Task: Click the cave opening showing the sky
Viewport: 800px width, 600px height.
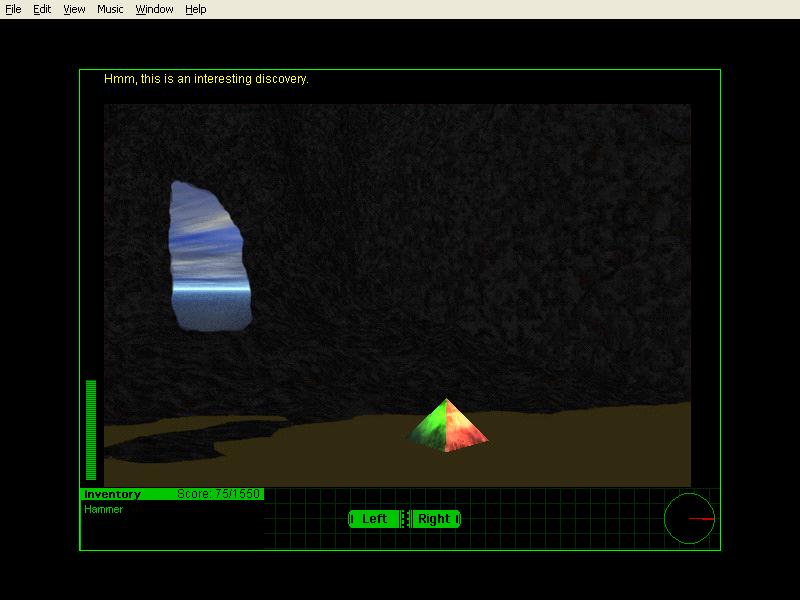Action: click(212, 255)
